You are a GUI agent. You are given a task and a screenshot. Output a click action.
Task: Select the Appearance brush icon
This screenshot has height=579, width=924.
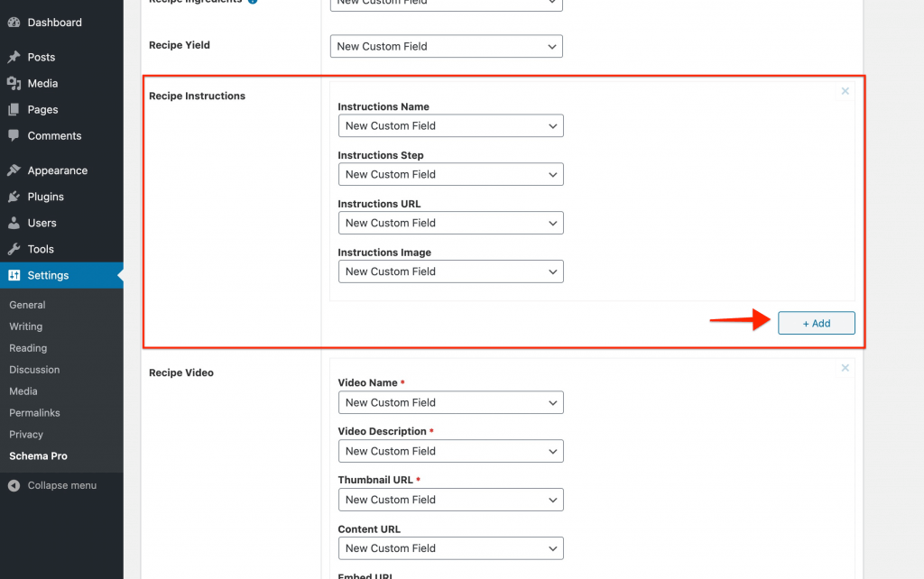pos(15,170)
